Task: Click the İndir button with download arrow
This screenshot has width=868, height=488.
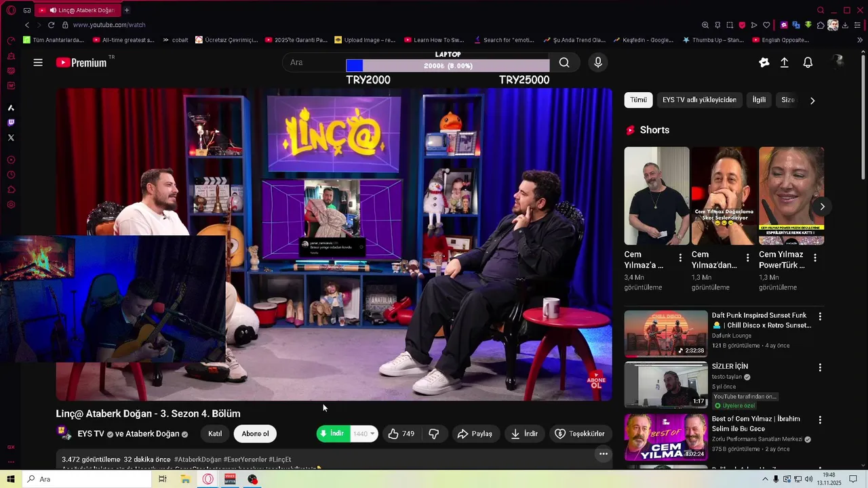Action: tap(524, 434)
